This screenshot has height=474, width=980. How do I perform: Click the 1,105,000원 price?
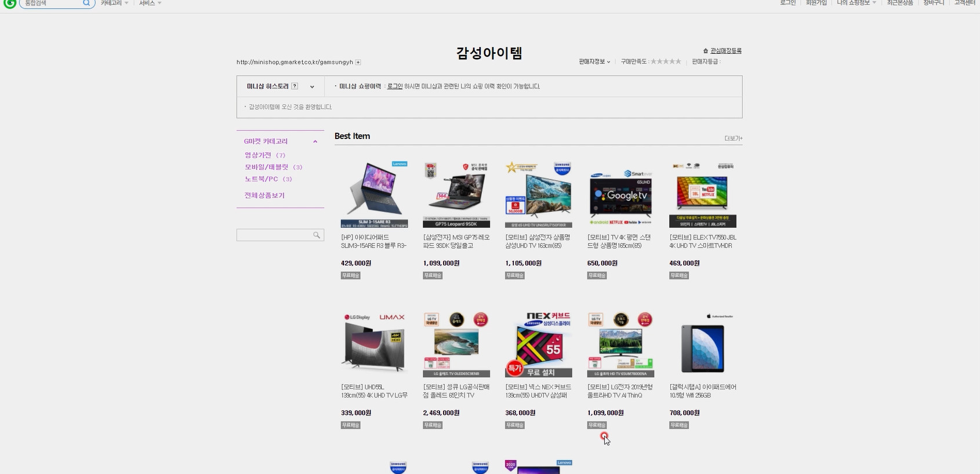pyautogui.click(x=523, y=263)
